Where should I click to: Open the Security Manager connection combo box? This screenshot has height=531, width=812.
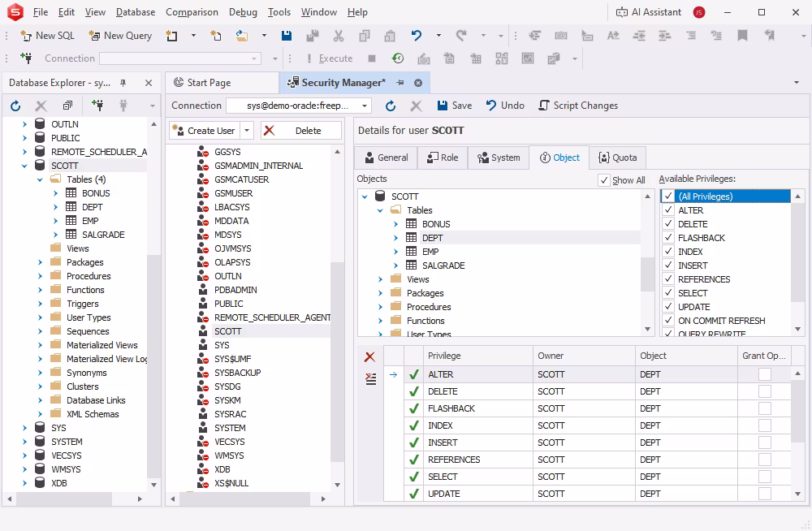pos(299,106)
